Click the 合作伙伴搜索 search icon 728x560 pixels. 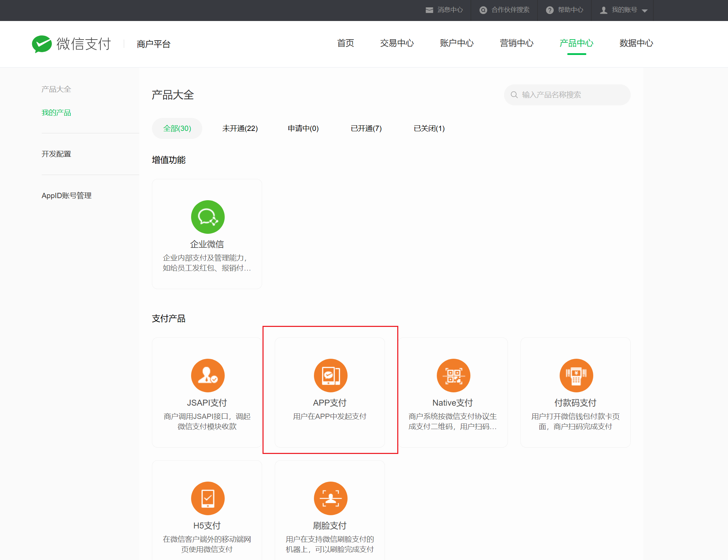[483, 10]
